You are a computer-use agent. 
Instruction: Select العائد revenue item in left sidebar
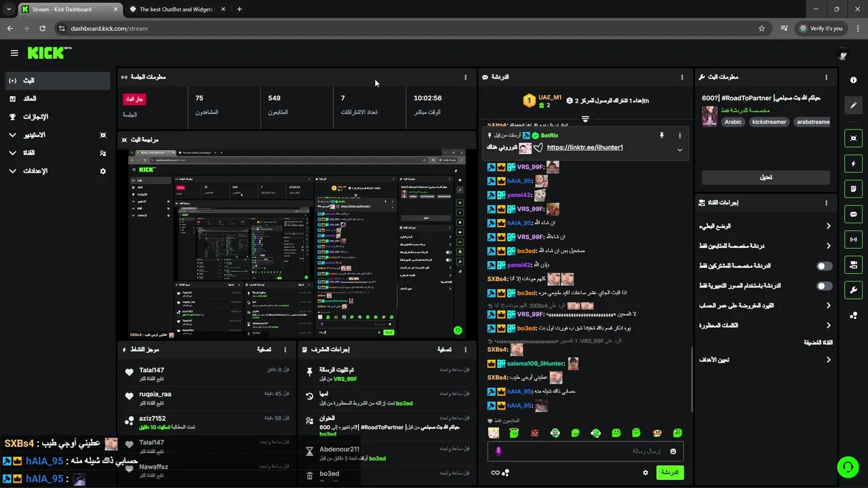[57, 99]
